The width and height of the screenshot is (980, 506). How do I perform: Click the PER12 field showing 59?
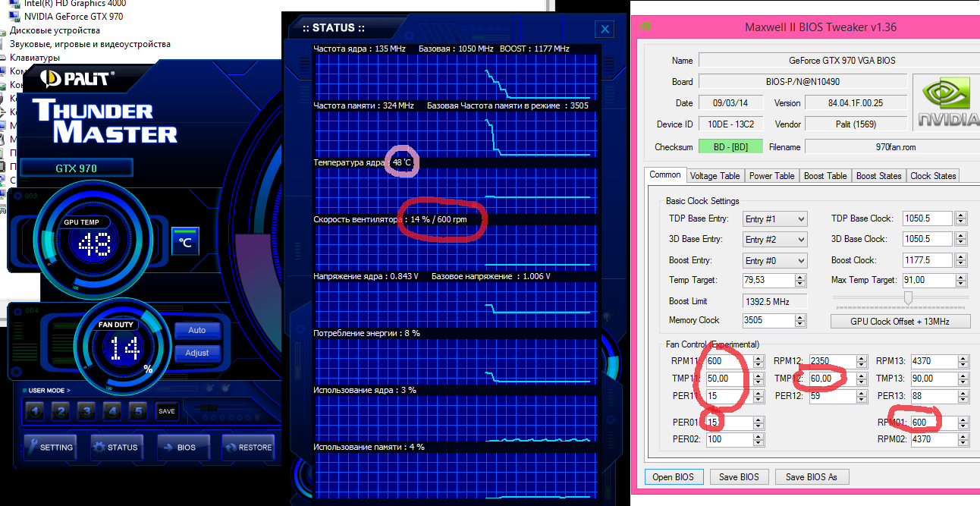click(831, 396)
